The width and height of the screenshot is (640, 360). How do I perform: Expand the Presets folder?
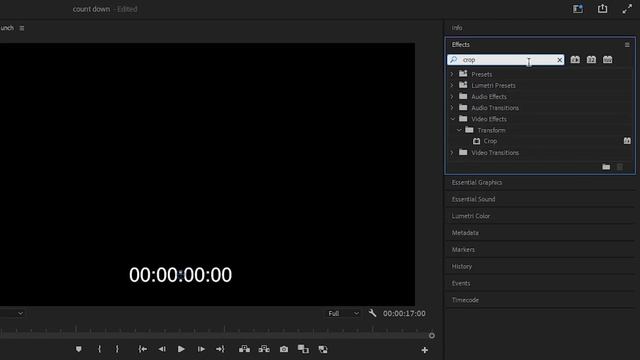pyautogui.click(x=452, y=74)
